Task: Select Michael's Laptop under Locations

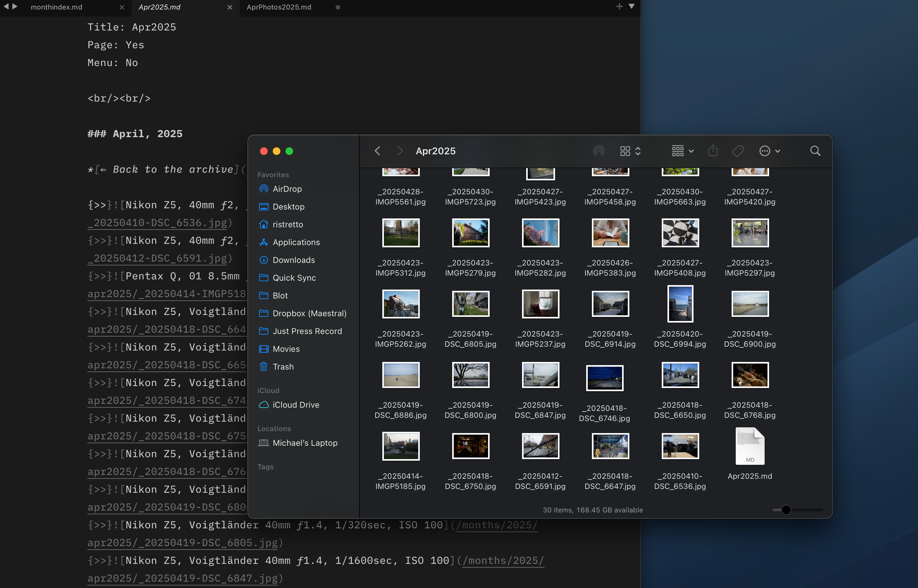Action: (x=298, y=443)
